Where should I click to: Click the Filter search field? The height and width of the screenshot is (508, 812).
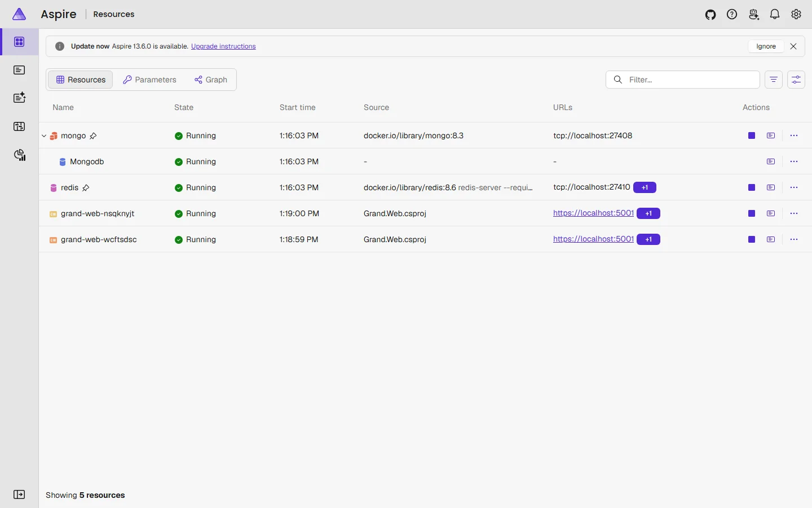683,80
